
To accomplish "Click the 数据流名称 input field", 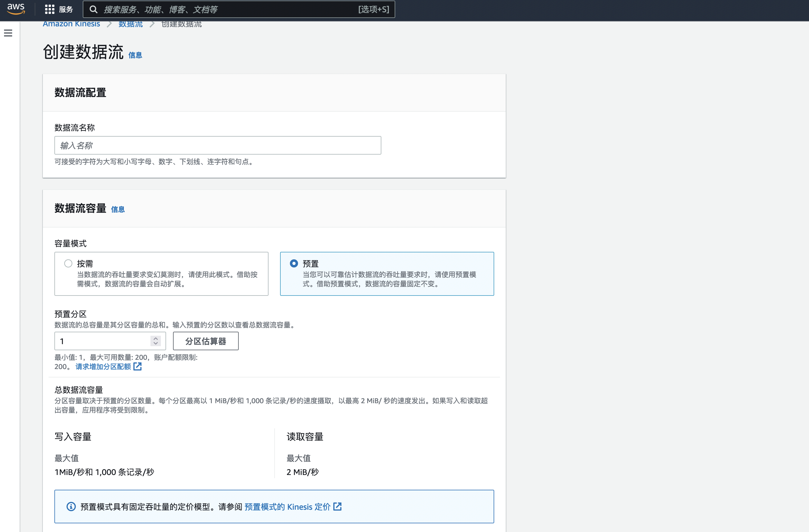I will [218, 146].
